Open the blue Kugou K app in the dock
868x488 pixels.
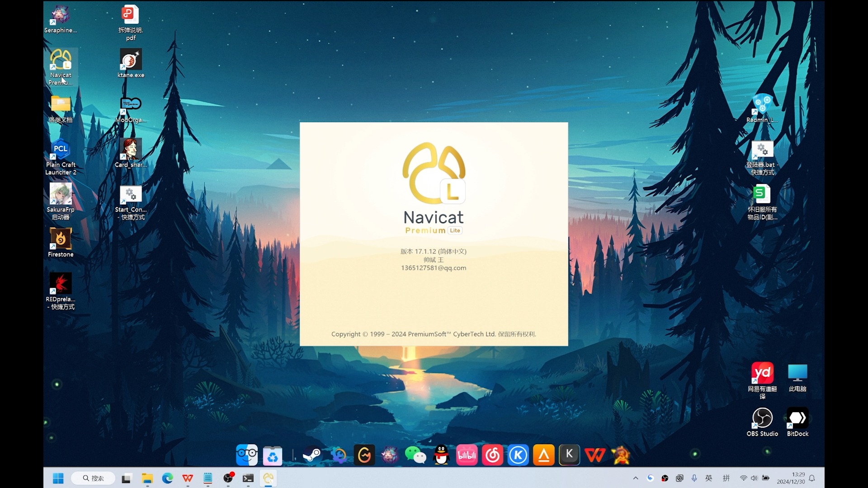518,455
